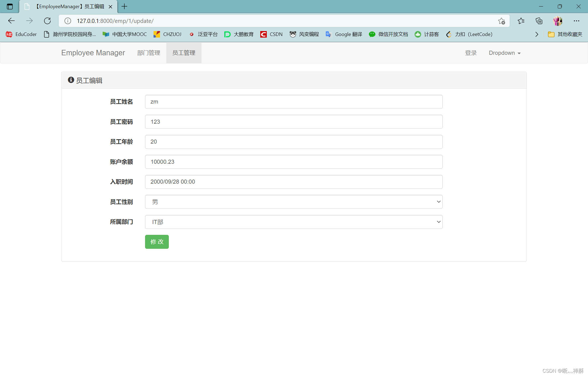Open the Collections icon

539,21
